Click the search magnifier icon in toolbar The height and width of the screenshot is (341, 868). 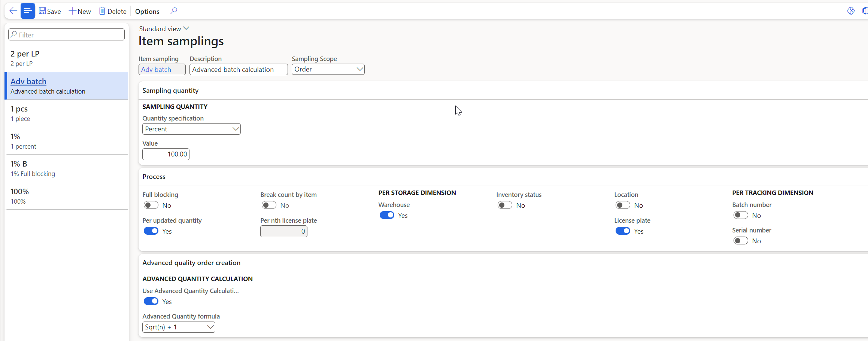173,11
